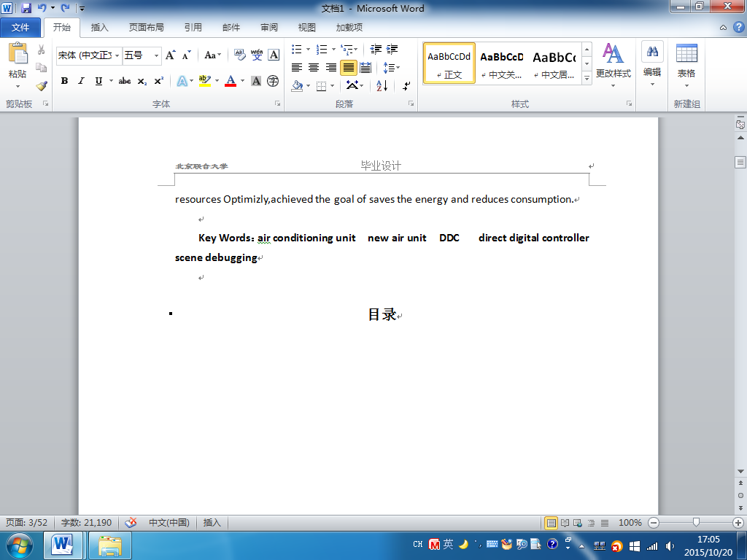Open the font size dropdown
Viewport: 747px width, 560px height.
click(x=156, y=55)
